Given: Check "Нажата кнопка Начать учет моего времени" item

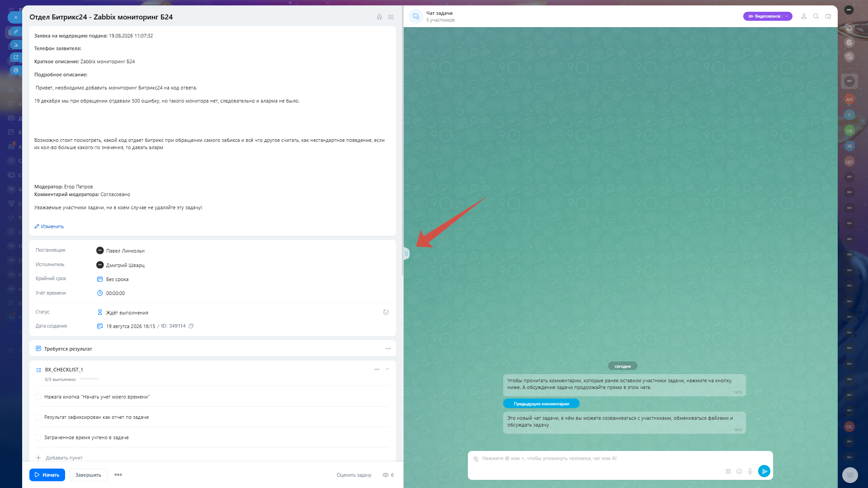Looking at the screenshot, I should click(x=38, y=397).
